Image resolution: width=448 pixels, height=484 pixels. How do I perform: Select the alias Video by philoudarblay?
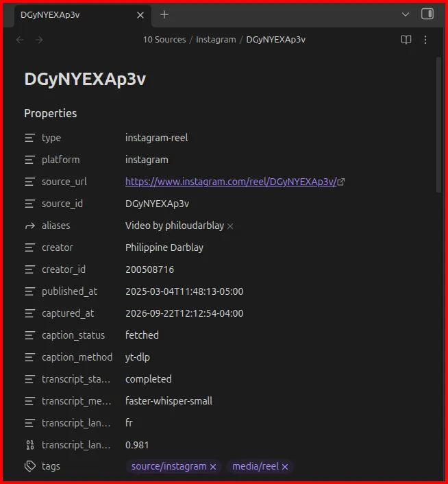(x=175, y=226)
